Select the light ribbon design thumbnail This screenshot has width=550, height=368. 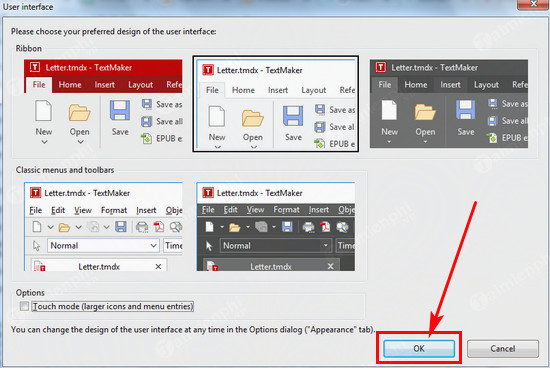pos(275,104)
